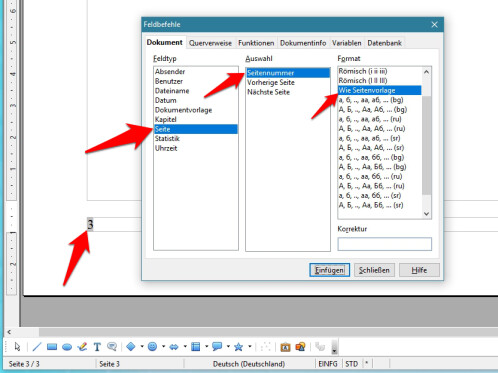Insert image from file icon
This screenshot has width=498, height=373.
coord(300,347)
